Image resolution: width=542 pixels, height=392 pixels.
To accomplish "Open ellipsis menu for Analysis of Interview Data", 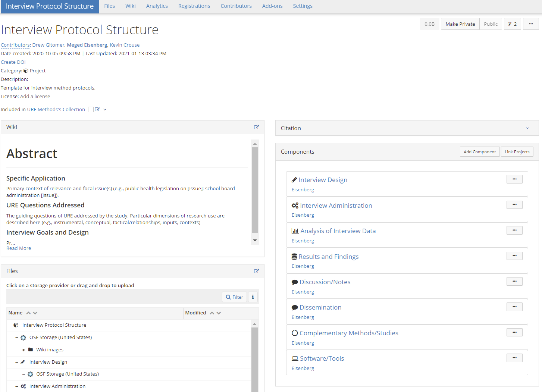I will pos(514,231).
